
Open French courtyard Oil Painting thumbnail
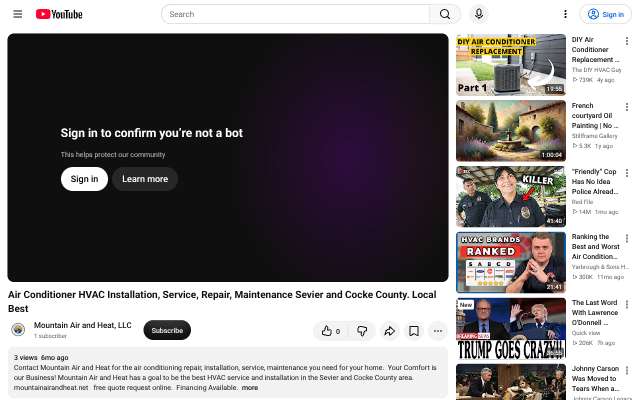point(511,131)
